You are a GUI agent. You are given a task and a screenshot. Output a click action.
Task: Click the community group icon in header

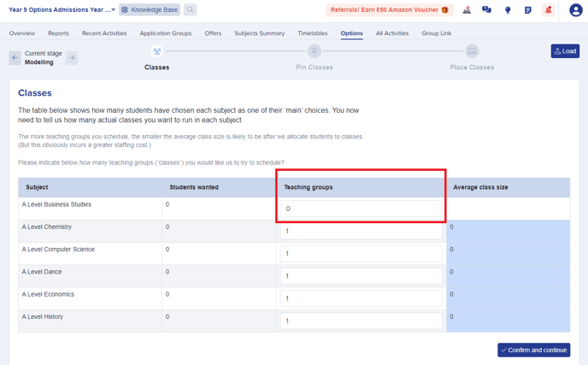point(467,9)
